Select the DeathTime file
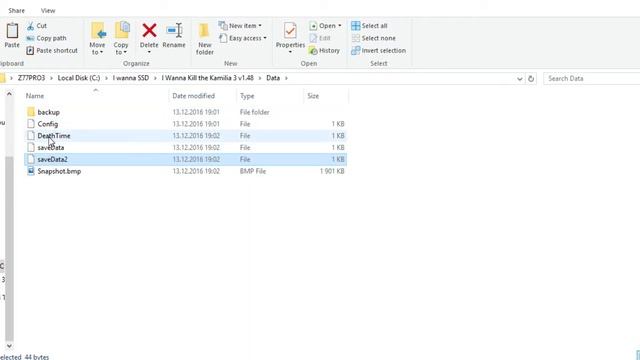 [x=186, y=136]
